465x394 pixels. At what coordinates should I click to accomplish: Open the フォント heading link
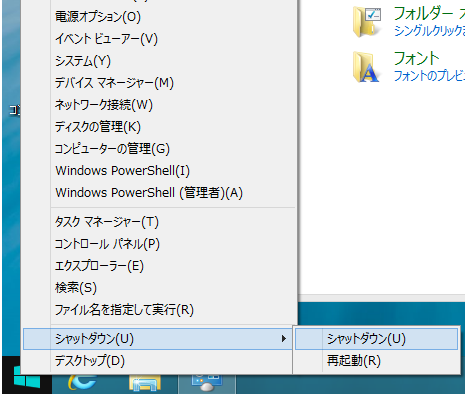pyautogui.click(x=417, y=59)
